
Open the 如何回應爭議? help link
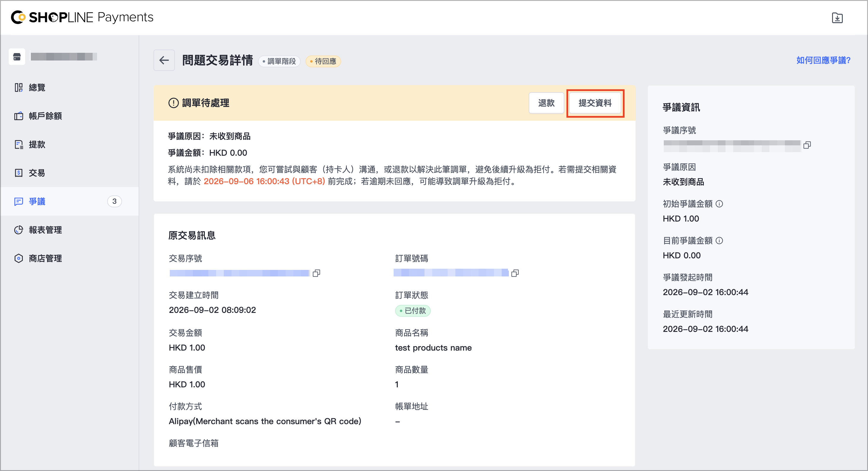point(823,60)
